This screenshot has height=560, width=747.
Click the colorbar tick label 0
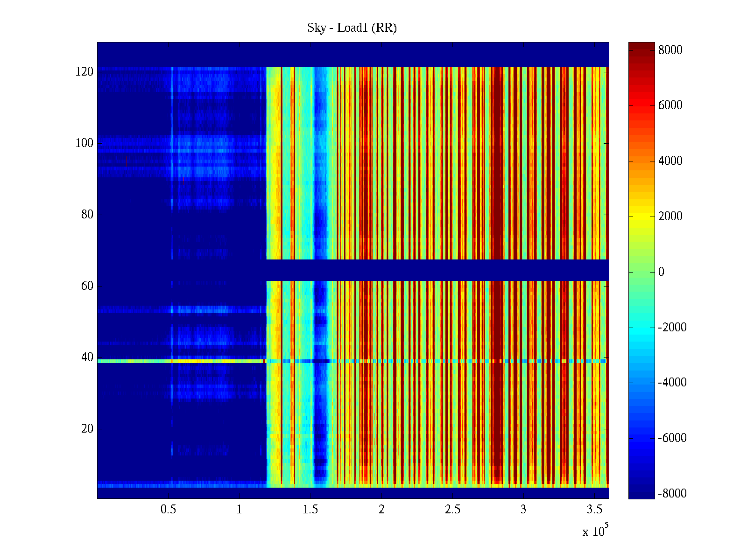point(661,272)
